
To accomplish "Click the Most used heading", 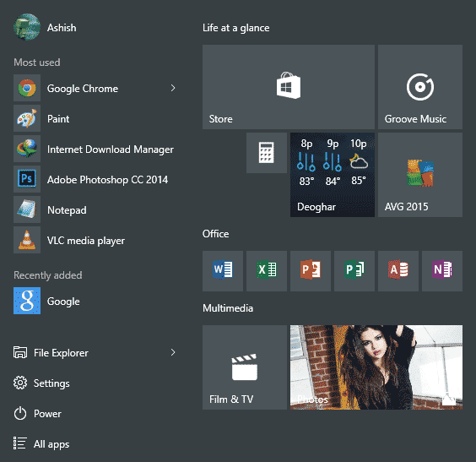I will click(x=37, y=63).
